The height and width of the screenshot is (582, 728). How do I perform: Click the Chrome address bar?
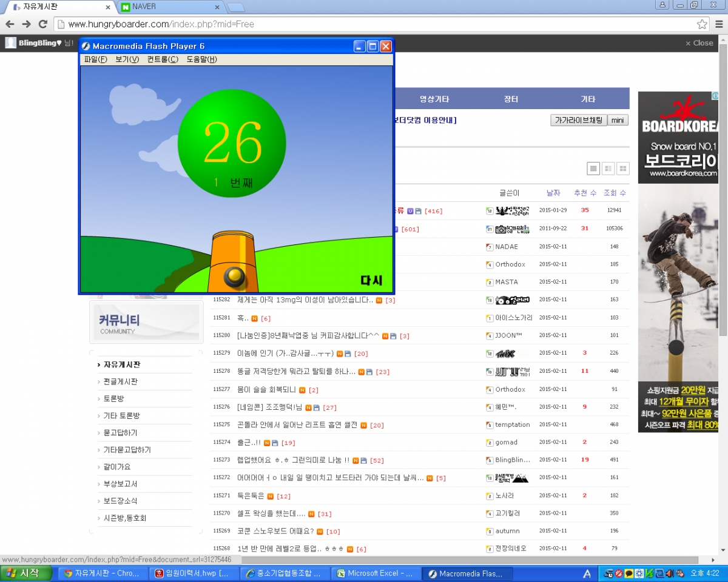click(x=382, y=24)
